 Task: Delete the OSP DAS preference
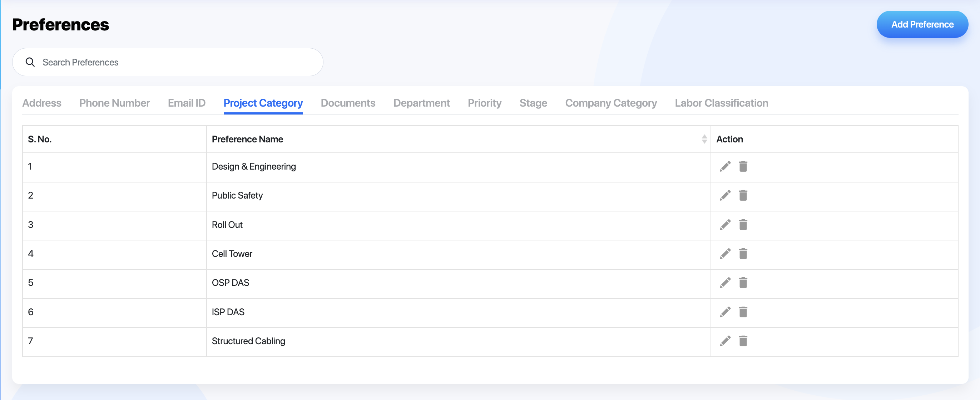[x=743, y=283]
